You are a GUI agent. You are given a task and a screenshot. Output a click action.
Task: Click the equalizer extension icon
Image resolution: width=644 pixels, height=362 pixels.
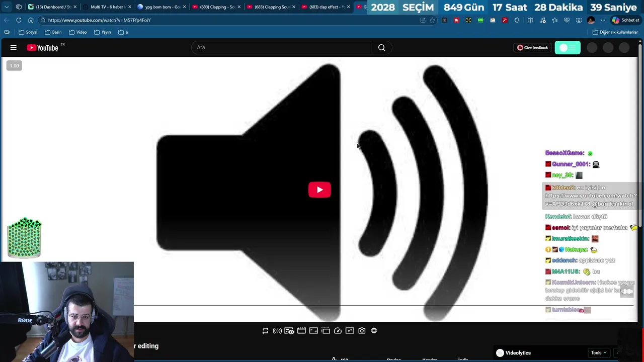[444, 20]
